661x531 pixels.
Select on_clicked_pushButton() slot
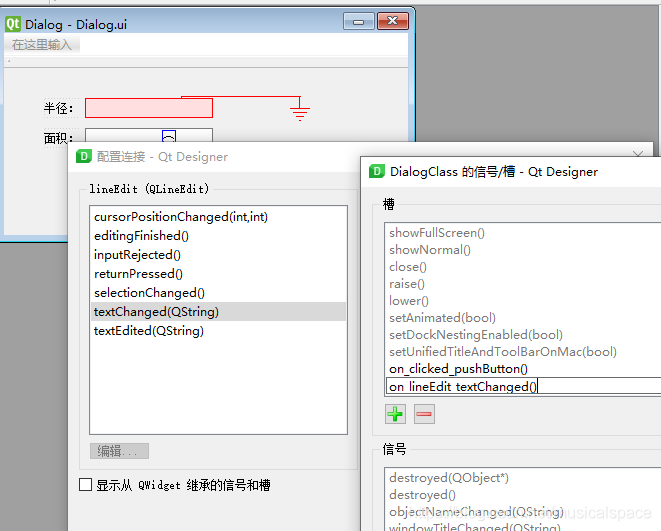(x=523, y=369)
